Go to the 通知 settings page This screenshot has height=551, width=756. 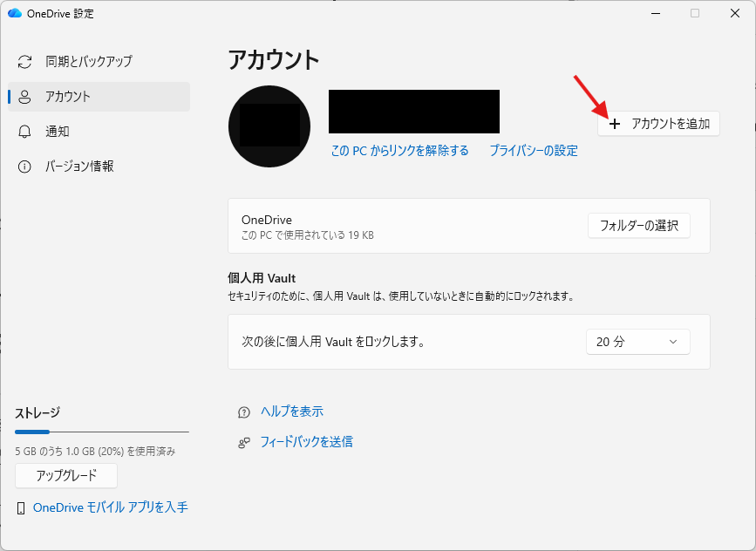99,132
